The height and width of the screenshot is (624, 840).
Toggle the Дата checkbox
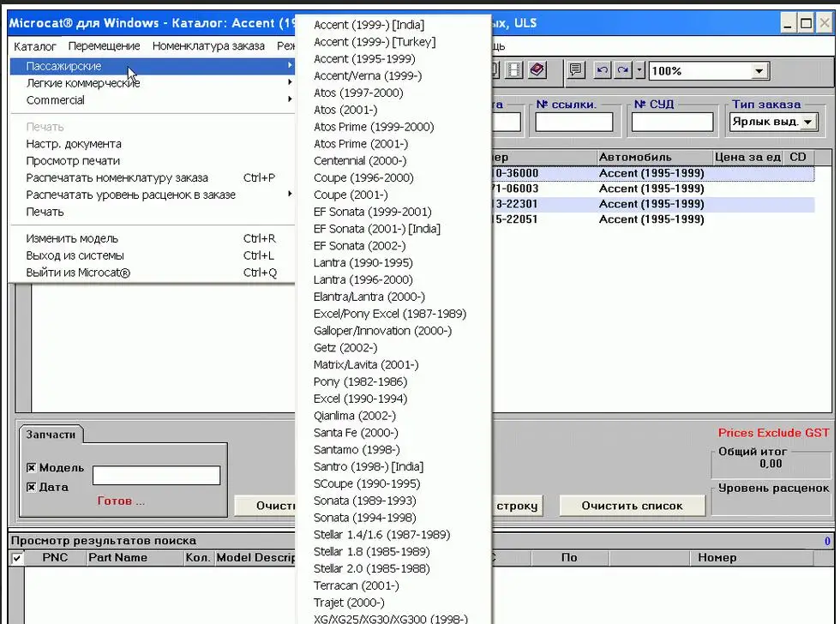pos(31,487)
